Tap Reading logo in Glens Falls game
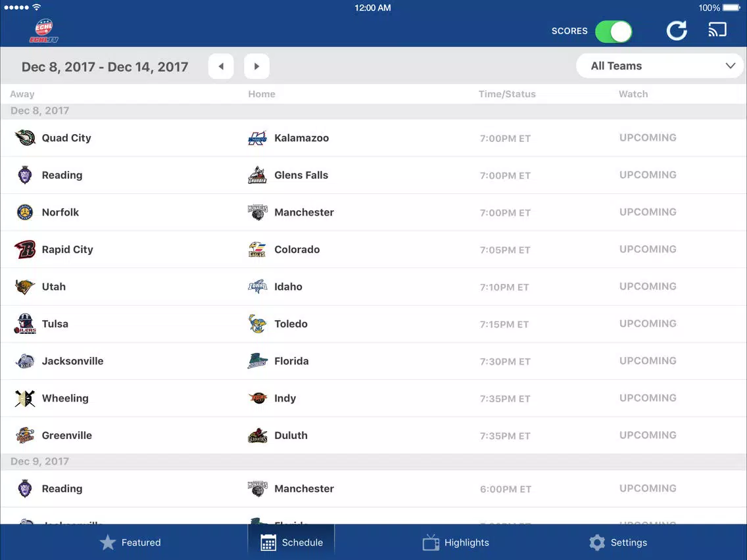Viewport: 747px width, 560px height. 25,175
